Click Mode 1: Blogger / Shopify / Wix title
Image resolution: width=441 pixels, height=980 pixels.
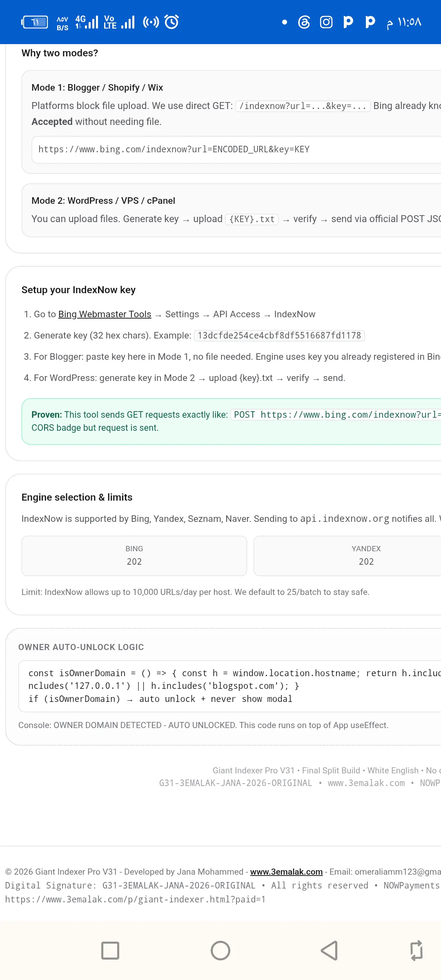pyautogui.click(x=97, y=87)
